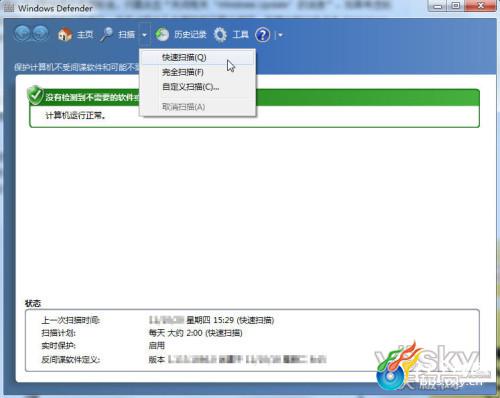Expand the Help options dropdown arrow
Image resolution: width=500 pixels, height=398 pixels.
tap(280, 35)
